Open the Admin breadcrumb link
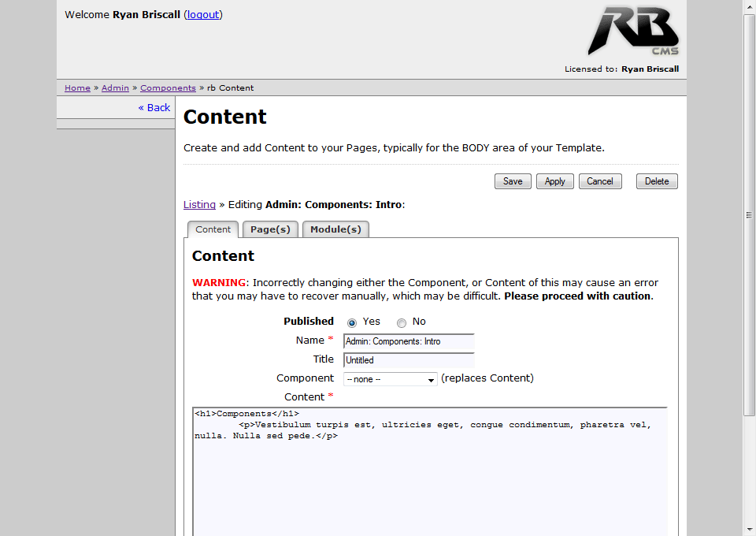756x536 pixels. coord(115,88)
